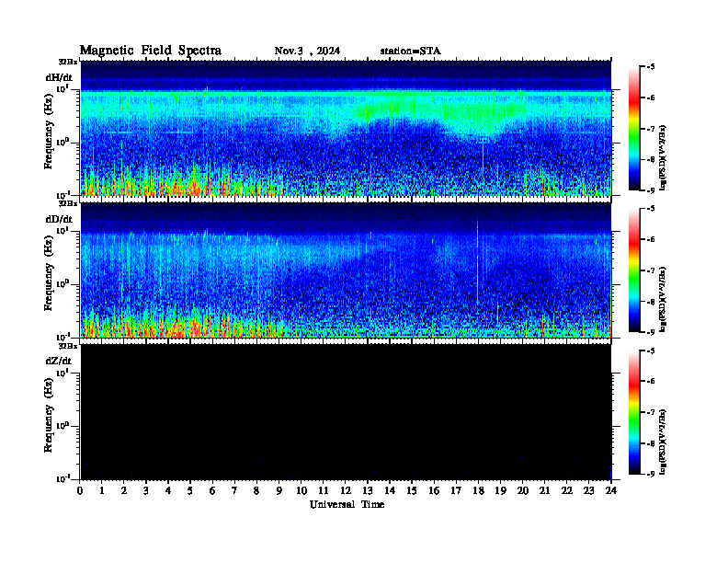Image resolution: width=728 pixels, height=563 pixels.
Task: Click the -9 value on dZ/dt color scale
Action: click(x=651, y=474)
